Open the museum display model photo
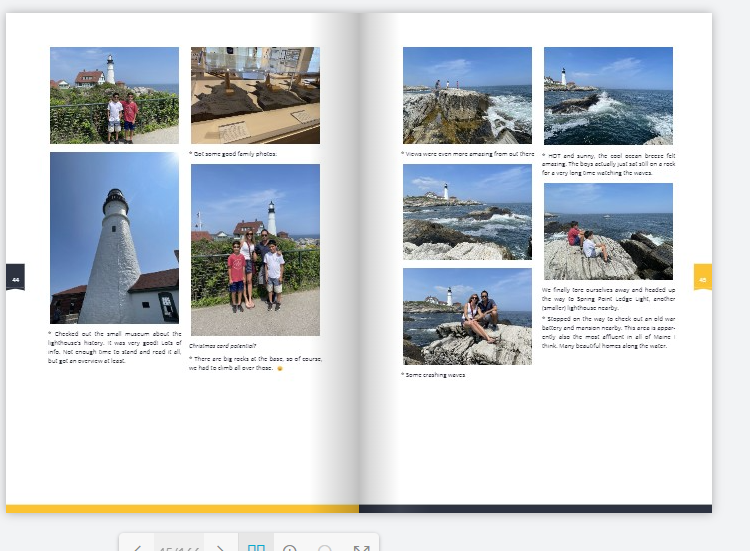 255,95
